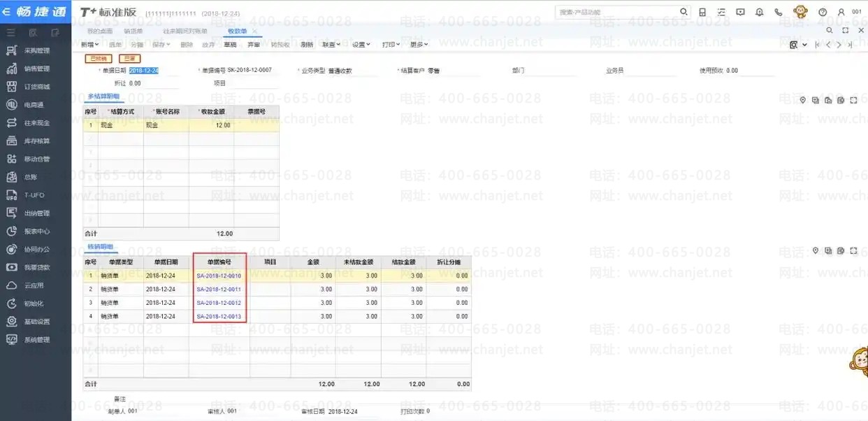Open 报表中心 report center
This screenshot has height=421, width=868.
coord(36,231)
